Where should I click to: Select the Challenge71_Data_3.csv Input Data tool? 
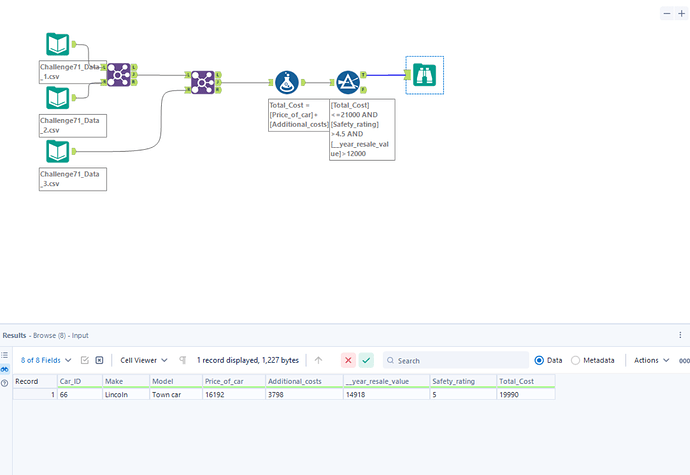point(58,151)
